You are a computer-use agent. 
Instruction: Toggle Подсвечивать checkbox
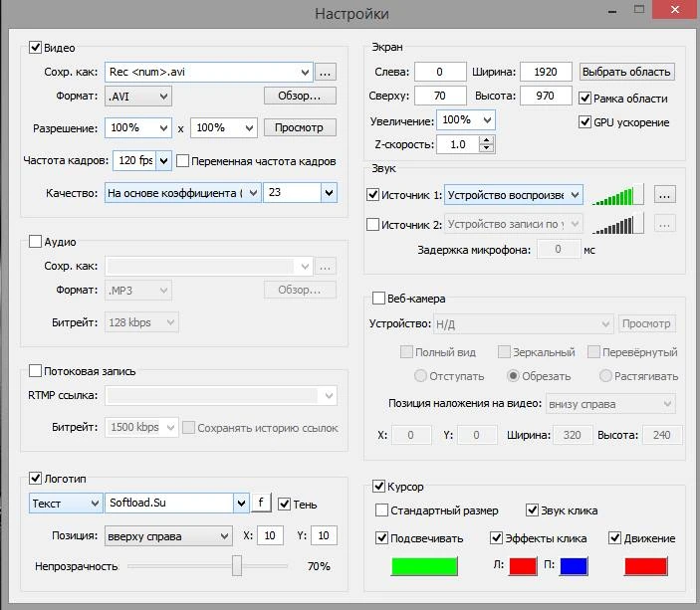pos(381,537)
